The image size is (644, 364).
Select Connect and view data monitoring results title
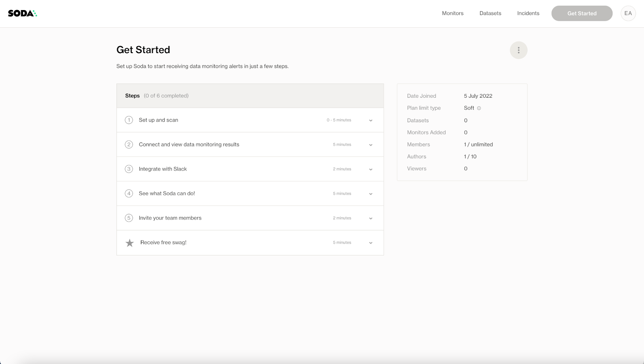point(189,145)
